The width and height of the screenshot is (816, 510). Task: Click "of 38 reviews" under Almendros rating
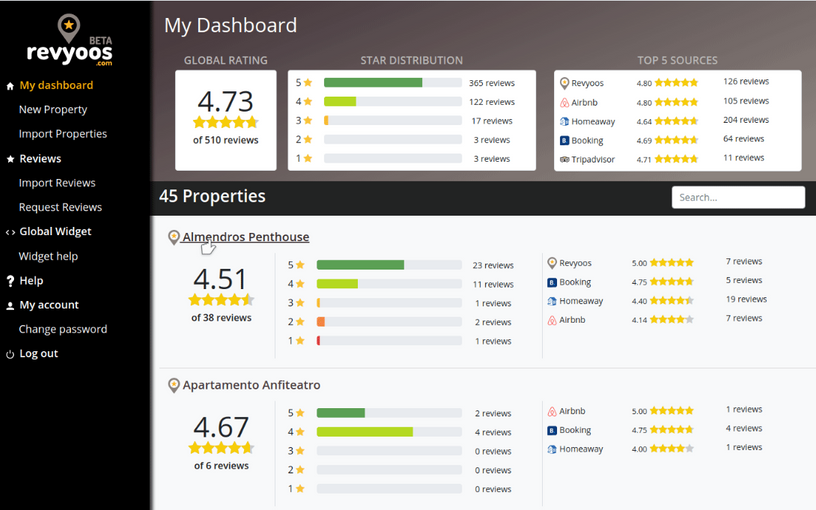point(221,317)
